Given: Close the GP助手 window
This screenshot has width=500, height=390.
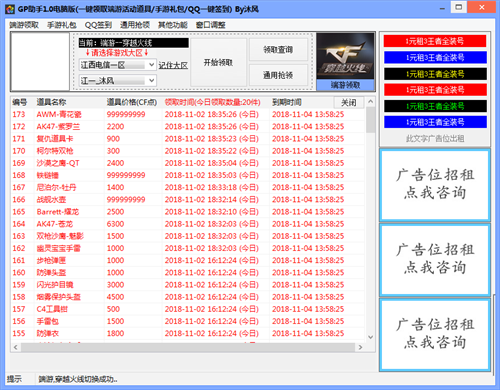Looking at the screenshot, I should pos(481,7).
